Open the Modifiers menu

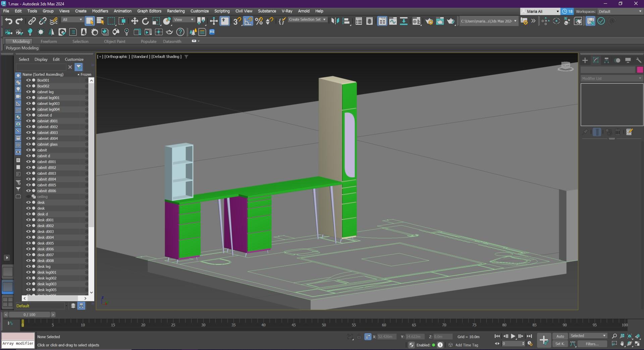[100, 11]
